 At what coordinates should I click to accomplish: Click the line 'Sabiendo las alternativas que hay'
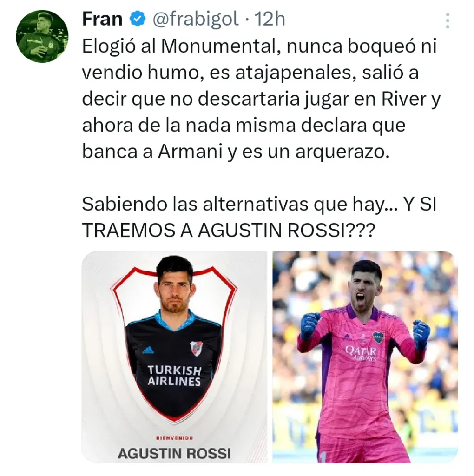point(240,204)
